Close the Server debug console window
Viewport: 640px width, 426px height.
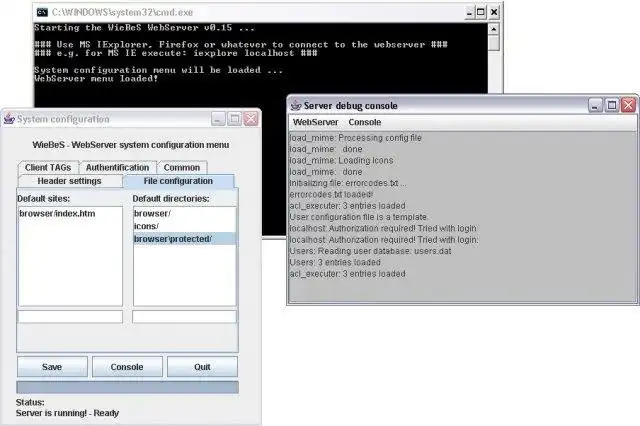(x=629, y=106)
